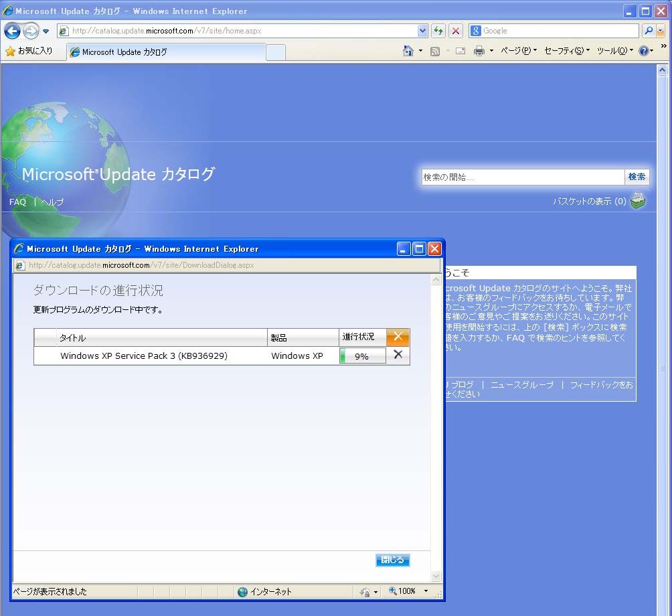Click the Google toolbar search box
The image size is (672, 616).
tap(560, 31)
